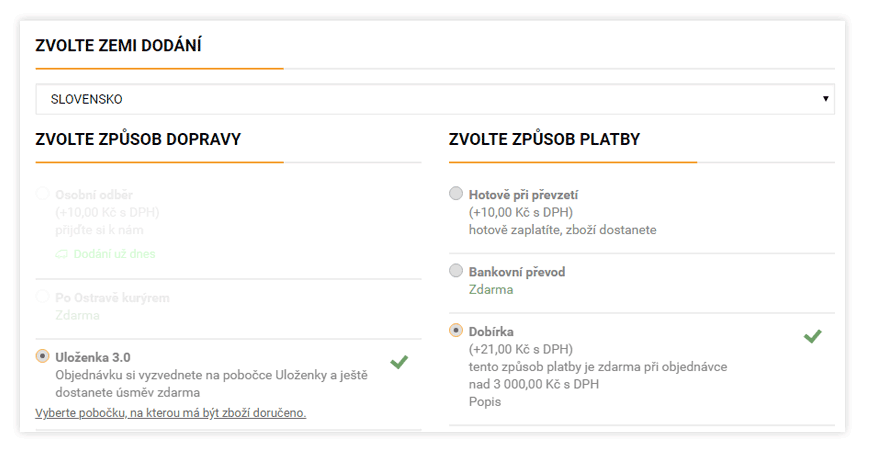Expand the SLOVENSKO delivery country selector

435,99
